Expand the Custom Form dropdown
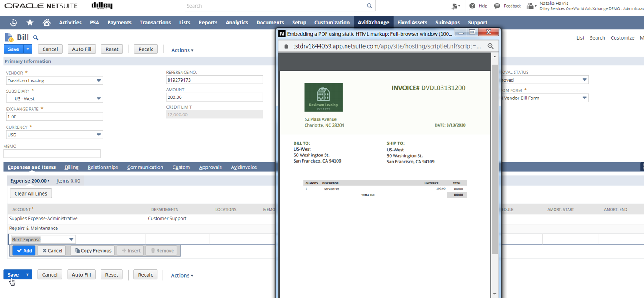The height and width of the screenshot is (298, 644). click(584, 98)
